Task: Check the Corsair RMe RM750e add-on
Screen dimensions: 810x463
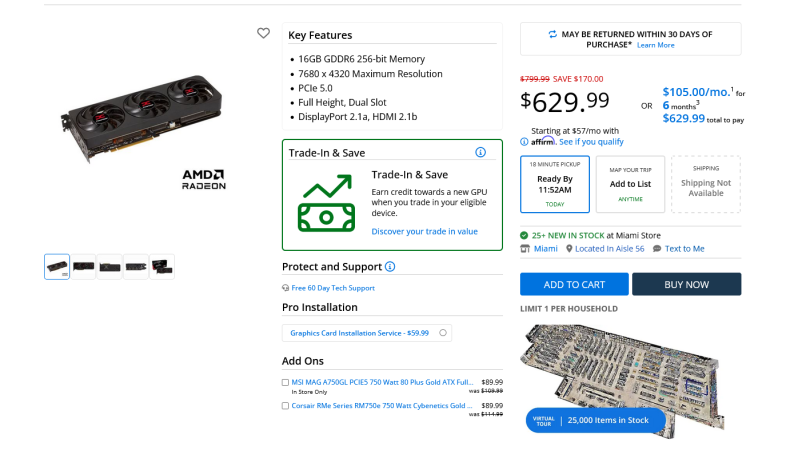Action: pos(285,406)
